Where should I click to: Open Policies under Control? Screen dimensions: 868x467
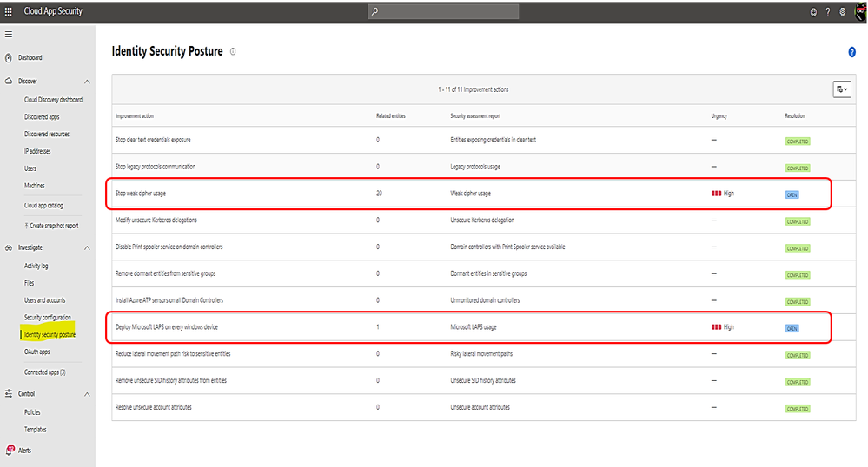32,412
